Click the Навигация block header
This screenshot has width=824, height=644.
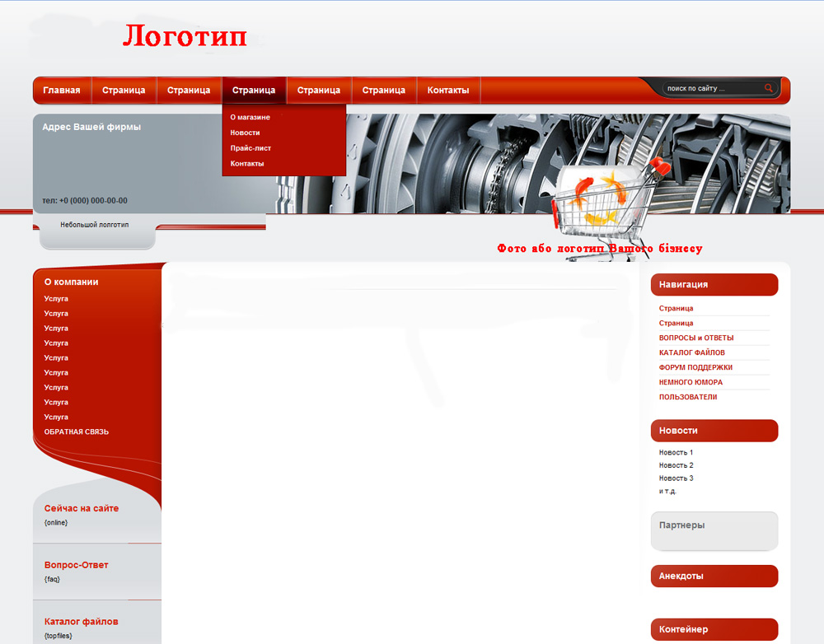714,284
